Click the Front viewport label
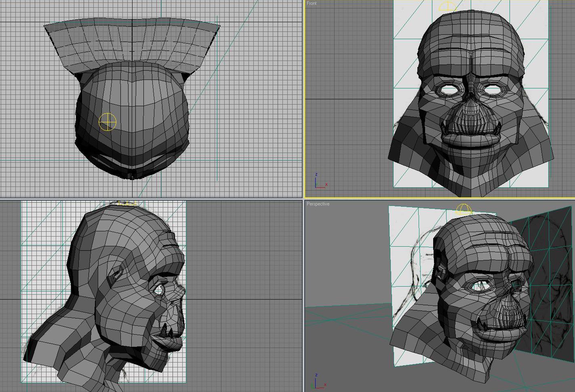 (312, 3)
